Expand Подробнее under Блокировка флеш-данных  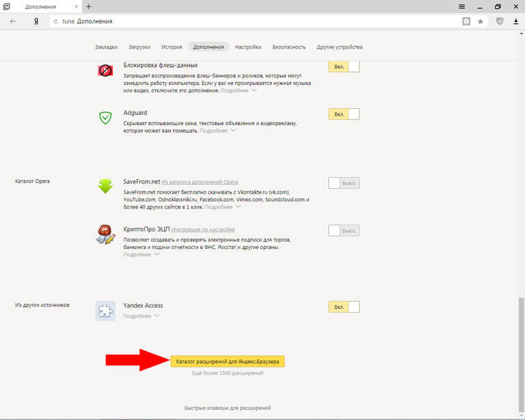238,90
